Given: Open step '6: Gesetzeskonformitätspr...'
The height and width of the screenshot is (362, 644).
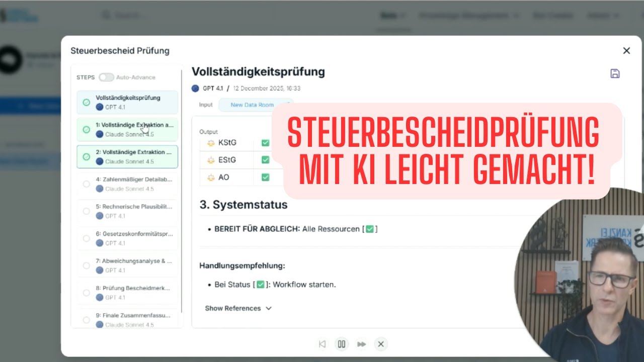Looking at the screenshot, I should point(127,238).
